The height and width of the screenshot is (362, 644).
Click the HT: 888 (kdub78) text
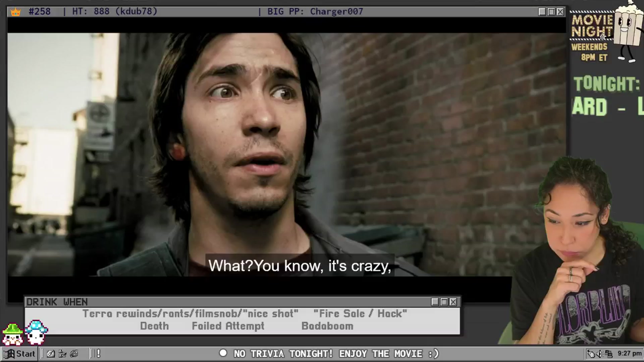click(x=115, y=11)
